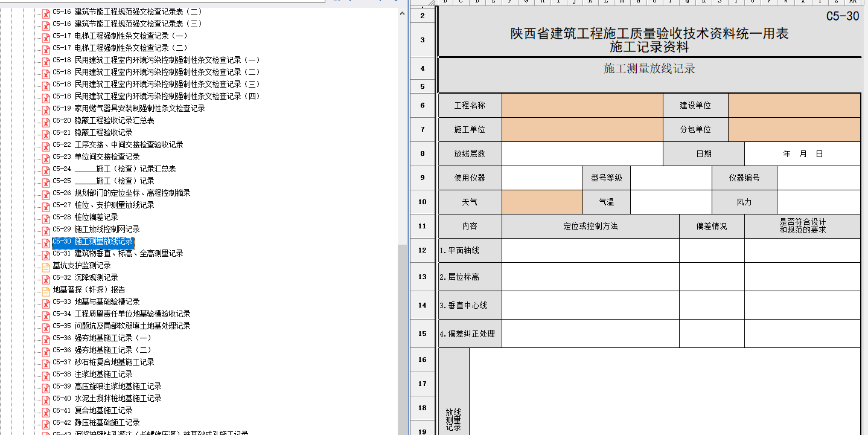Click 定位或控制方法 cell for 4.偏差纠正处理
The image size is (868, 435).
pyautogui.click(x=590, y=333)
